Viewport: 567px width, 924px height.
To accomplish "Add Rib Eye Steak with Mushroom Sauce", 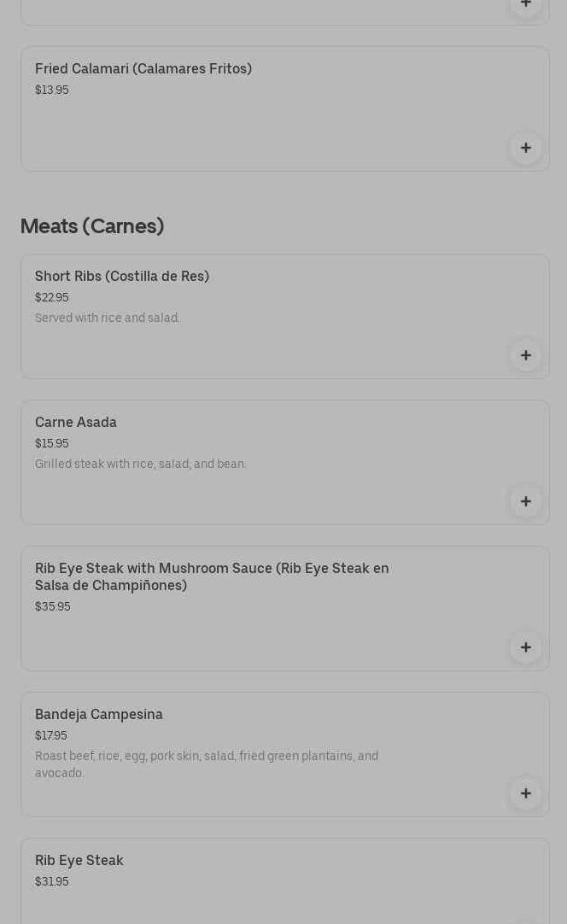I will [525, 647].
